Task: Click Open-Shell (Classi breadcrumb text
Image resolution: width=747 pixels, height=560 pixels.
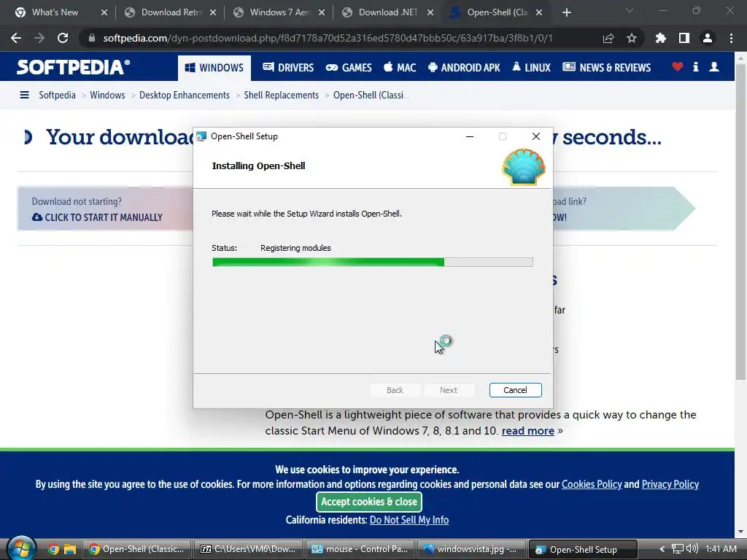Action: point(371,95)
